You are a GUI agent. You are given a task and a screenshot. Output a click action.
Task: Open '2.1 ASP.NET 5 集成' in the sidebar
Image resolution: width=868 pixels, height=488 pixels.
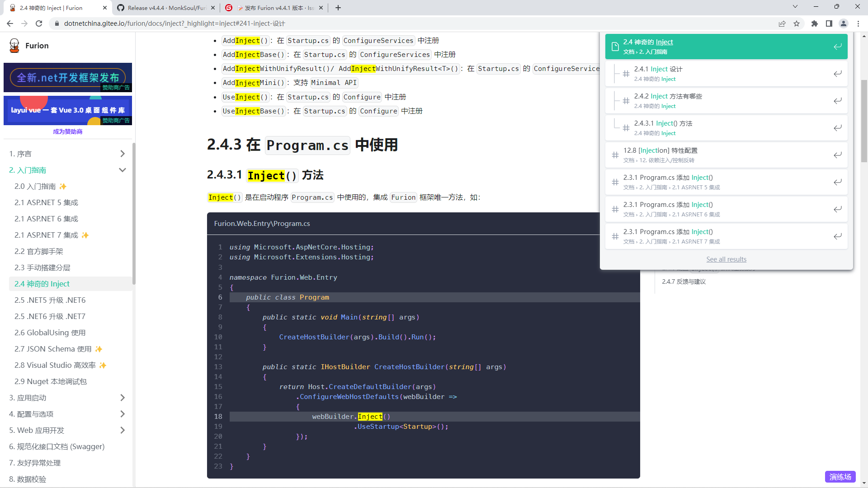46,202
